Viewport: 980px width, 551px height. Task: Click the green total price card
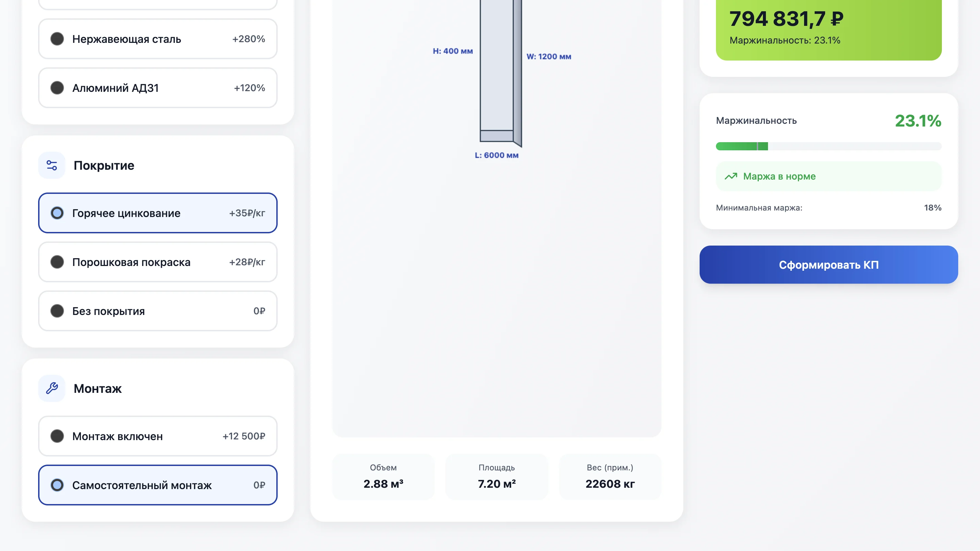tap(829, 29)
